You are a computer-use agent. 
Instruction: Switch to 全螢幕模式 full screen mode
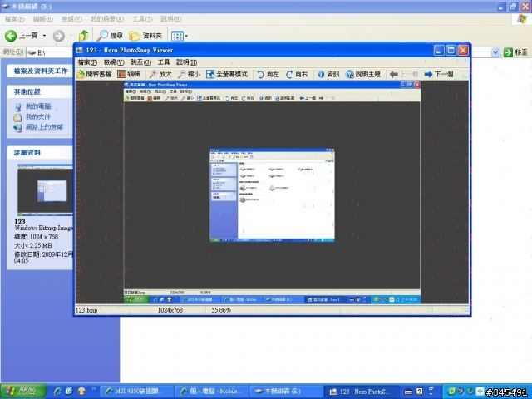(x=210, y=74)
